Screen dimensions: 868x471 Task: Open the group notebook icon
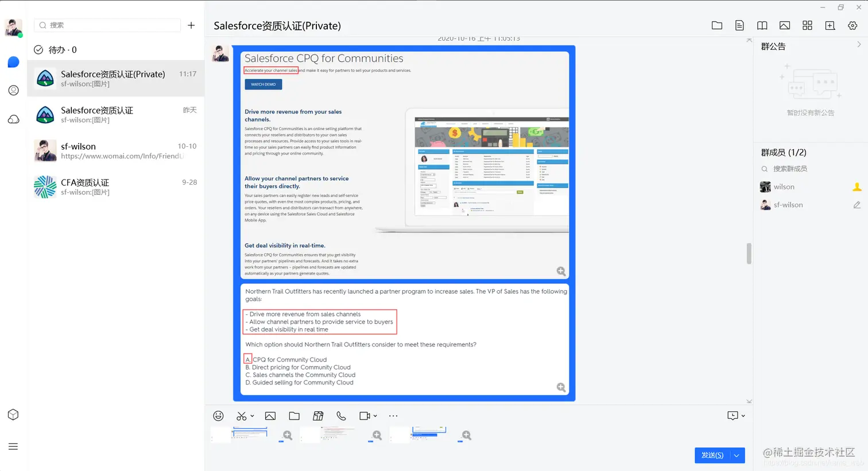tap(762, 25)
